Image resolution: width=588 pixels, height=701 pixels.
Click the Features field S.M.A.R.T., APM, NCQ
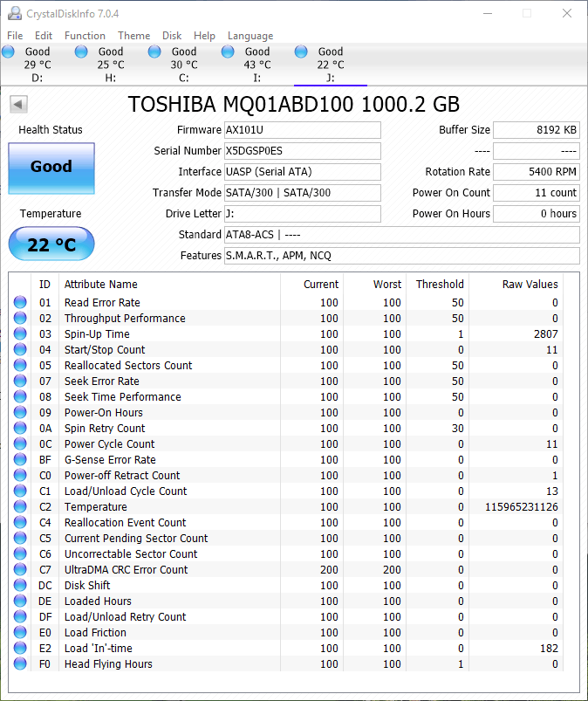click(402, 256)
